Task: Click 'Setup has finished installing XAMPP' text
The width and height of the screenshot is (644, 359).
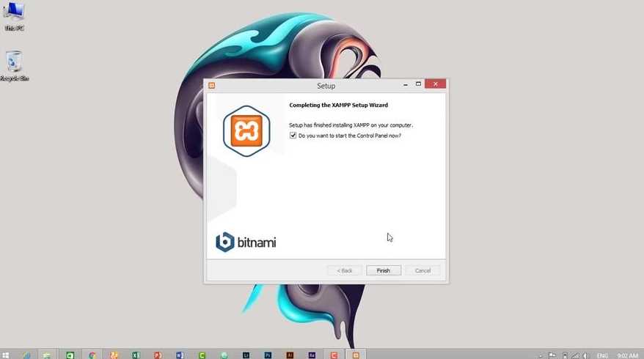Action: pyautogui.click(x=351, y=125)
